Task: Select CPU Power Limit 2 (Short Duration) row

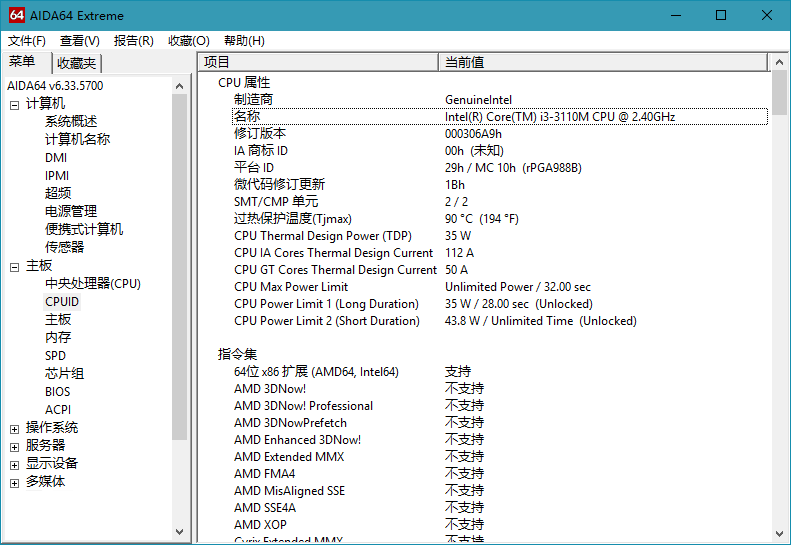Action: tap(499, 321)
